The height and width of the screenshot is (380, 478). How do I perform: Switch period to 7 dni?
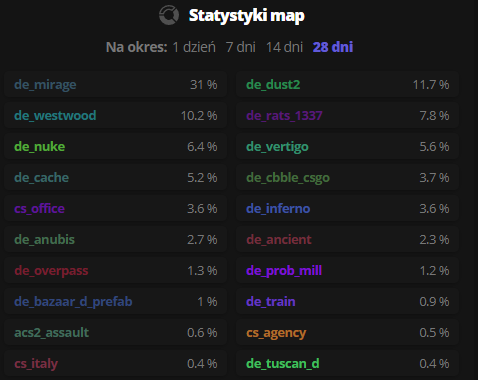[x=241, y=47]
